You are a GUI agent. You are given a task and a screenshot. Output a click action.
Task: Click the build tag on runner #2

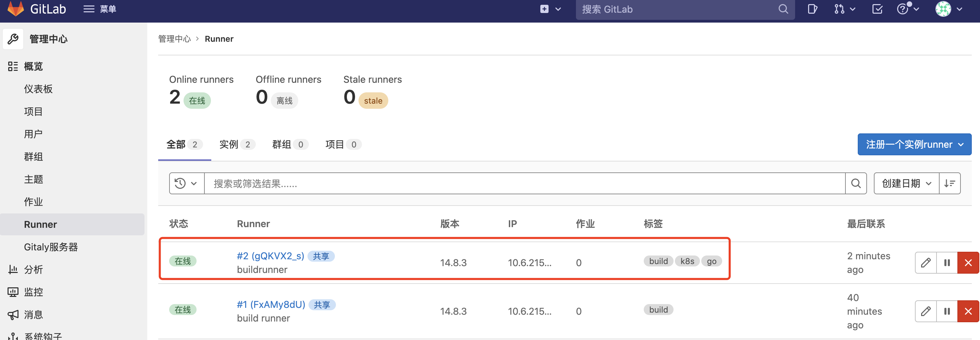658,261
